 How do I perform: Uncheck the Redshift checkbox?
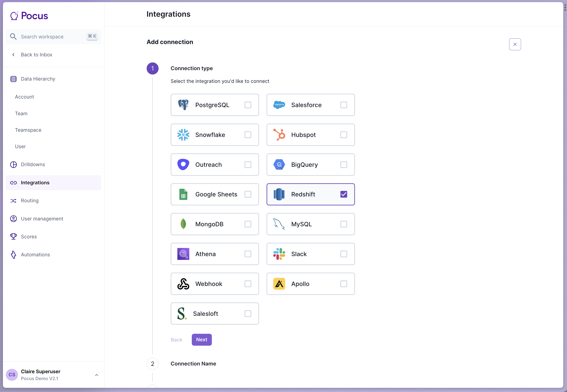tap(344, 194)
